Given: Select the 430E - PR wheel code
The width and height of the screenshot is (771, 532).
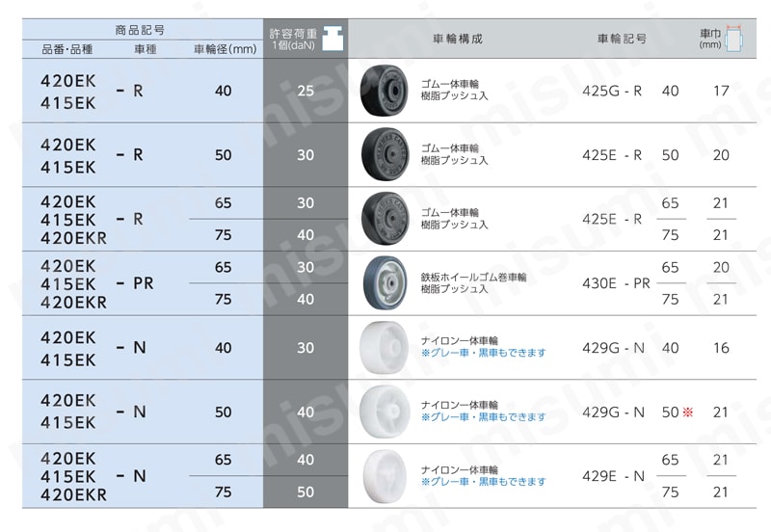Looking at the screenshot, I should pos(616,283).
